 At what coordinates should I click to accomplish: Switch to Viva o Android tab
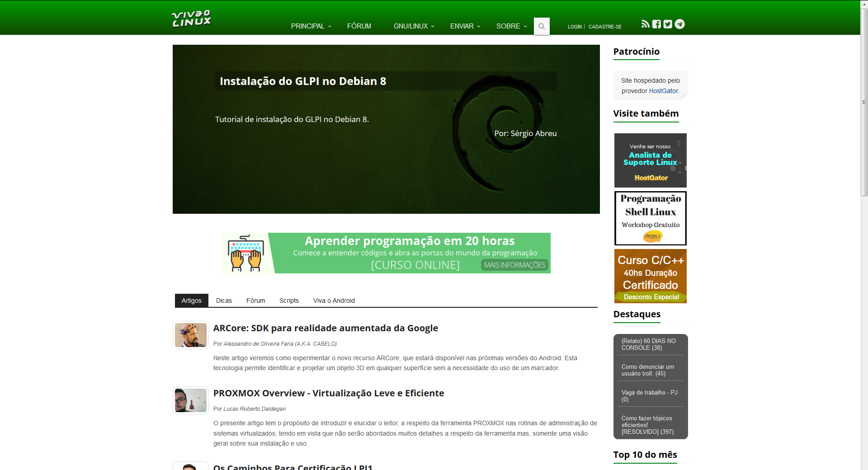coord(334,301)
